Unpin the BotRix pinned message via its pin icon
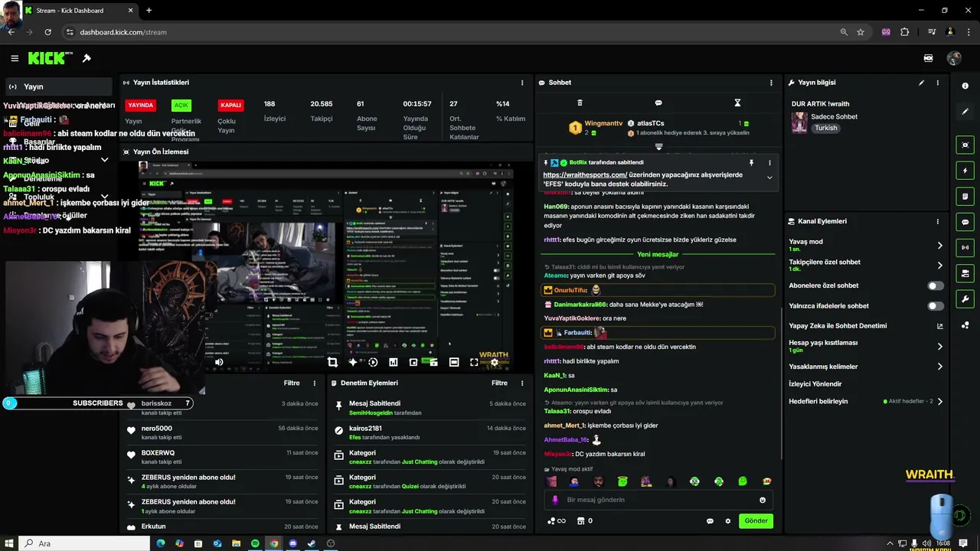Viewport: 980px width, 551px height. 751,162
